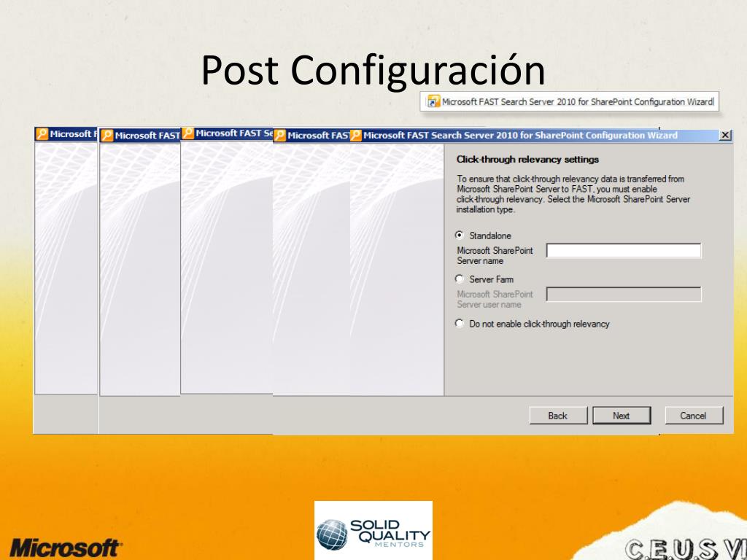Click the Configuration Wizard shortcut icon
The width and height of the screenshot is (747, 560).
pos(433,101)
